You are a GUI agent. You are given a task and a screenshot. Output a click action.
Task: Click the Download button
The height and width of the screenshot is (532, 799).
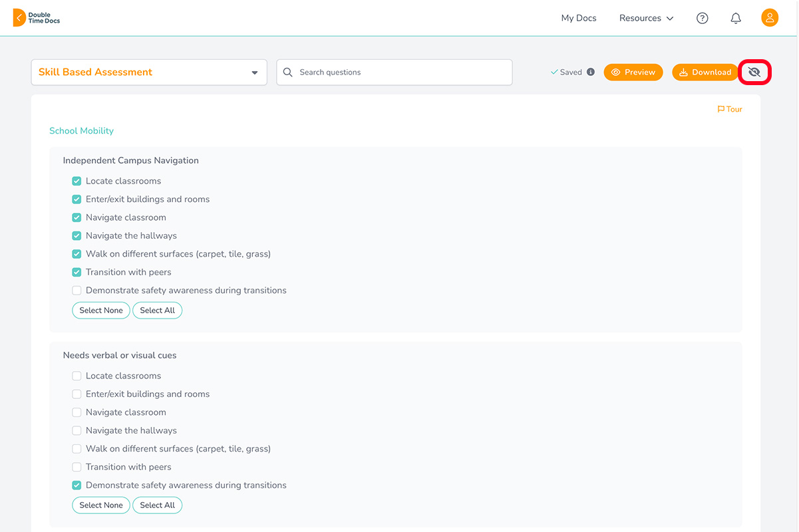(x=705, y=72)
